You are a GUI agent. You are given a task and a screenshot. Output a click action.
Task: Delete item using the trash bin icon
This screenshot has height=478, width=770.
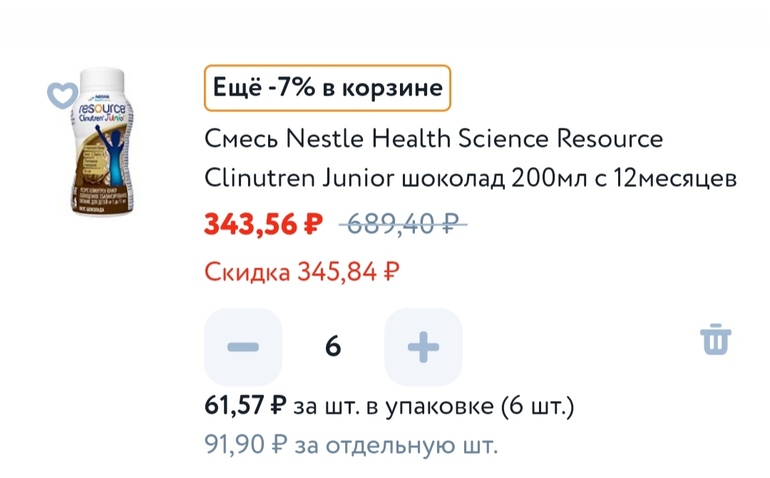point(716,340)
